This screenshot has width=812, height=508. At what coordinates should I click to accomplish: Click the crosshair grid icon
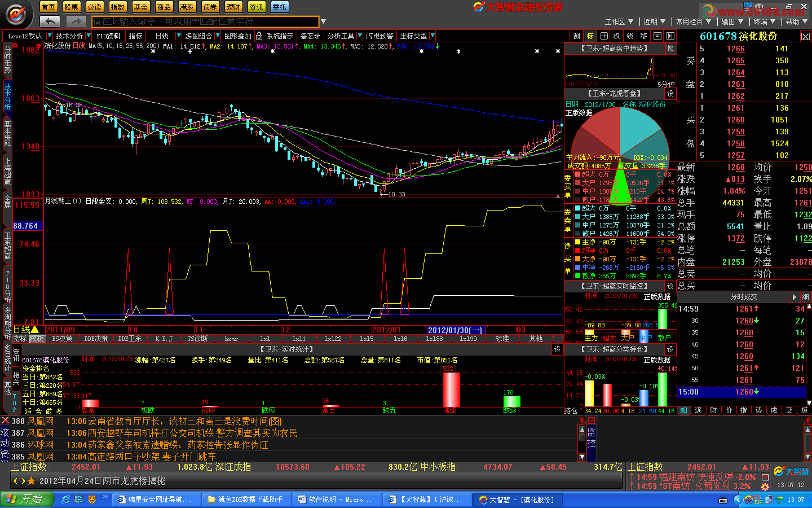coord(604,36)
